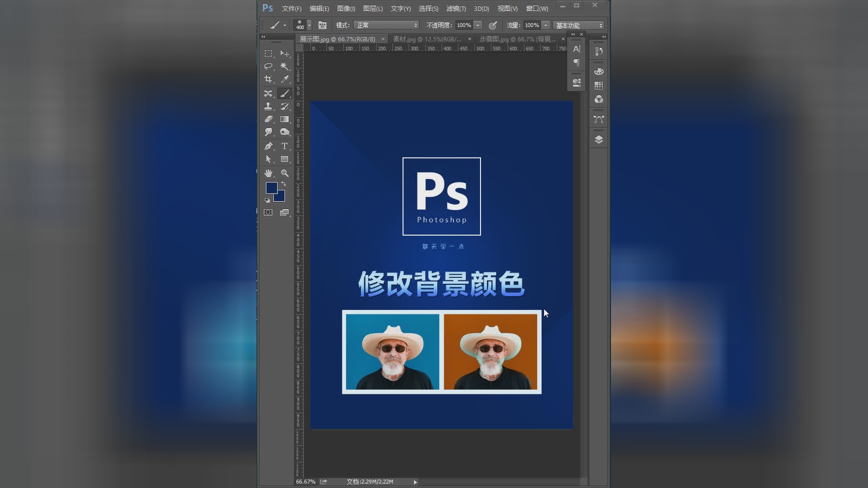
Task: Open the 滤镜(T) menu
Action: tap(456, 8)
